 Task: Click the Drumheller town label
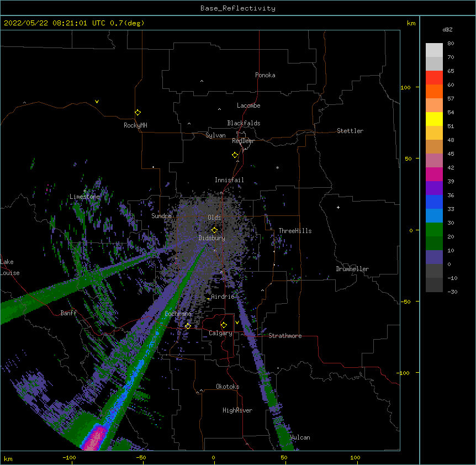click(x=352, y=269)
